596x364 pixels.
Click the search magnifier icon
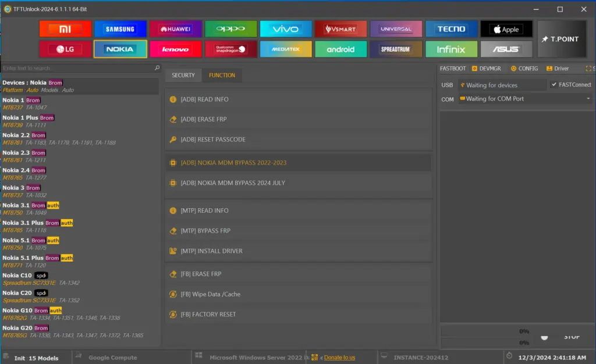click(x=157, y=68)
